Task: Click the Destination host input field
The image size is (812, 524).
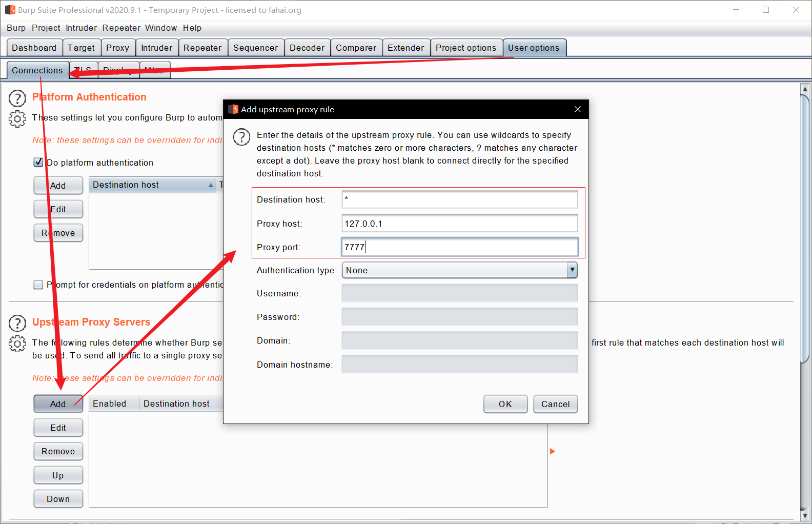Action: coord(460,199)
